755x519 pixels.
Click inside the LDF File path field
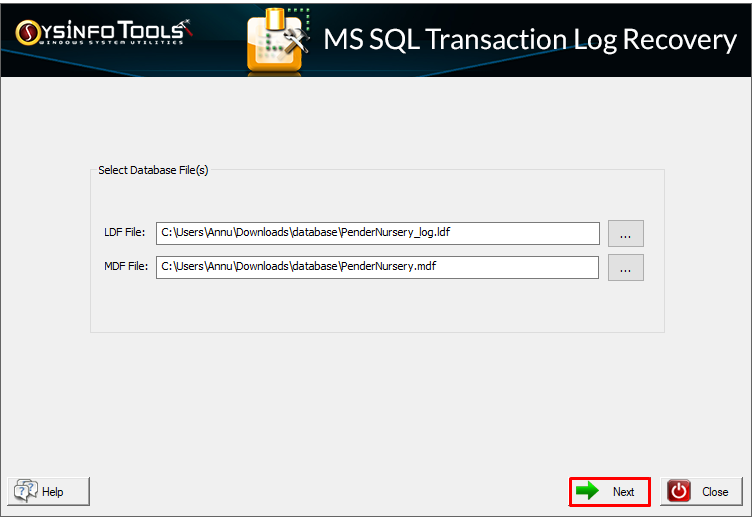[378, 233]
